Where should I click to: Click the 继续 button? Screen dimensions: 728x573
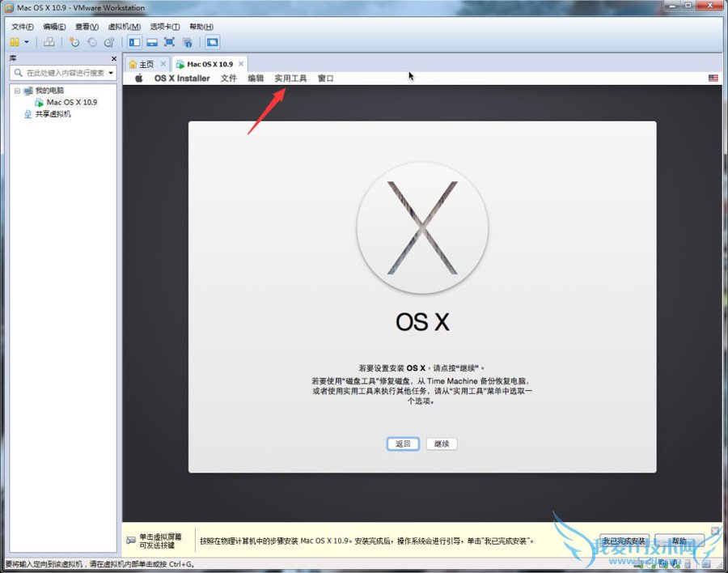point(442,444)
